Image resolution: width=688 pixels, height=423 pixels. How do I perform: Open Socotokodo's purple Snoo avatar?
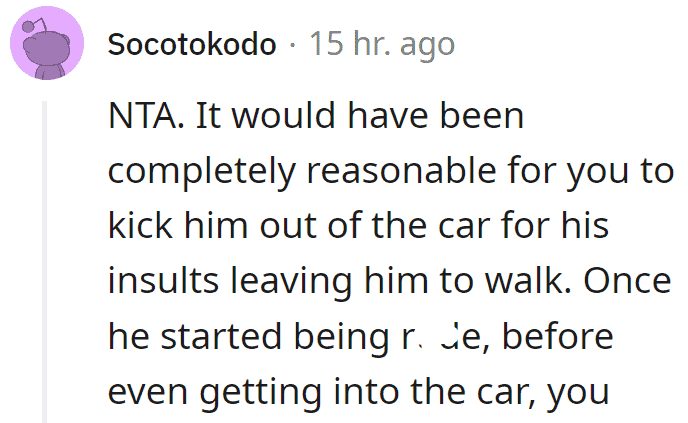tap(47, 43)
